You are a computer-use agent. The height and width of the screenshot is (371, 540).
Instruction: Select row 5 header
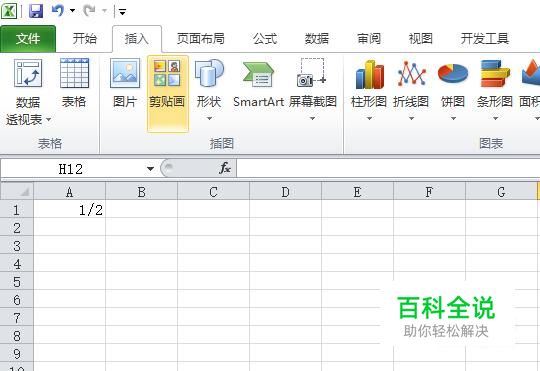pyautogui.click(x=17, y=281)
